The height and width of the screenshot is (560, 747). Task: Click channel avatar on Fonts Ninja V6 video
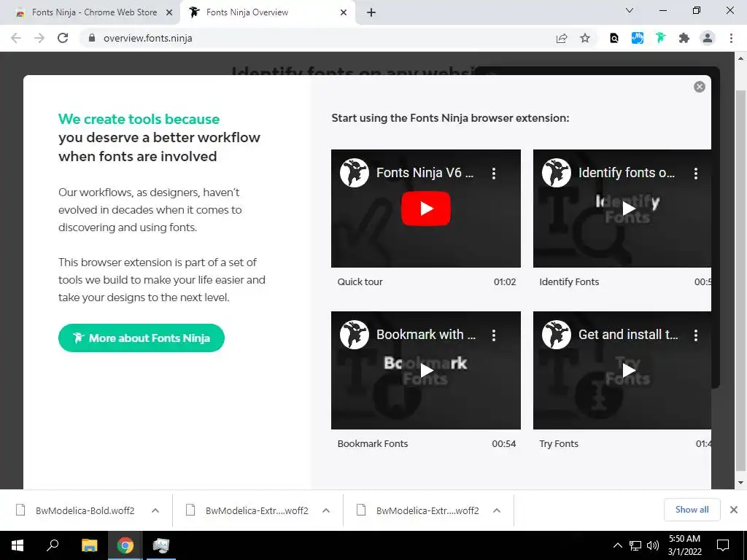[355, 172]
